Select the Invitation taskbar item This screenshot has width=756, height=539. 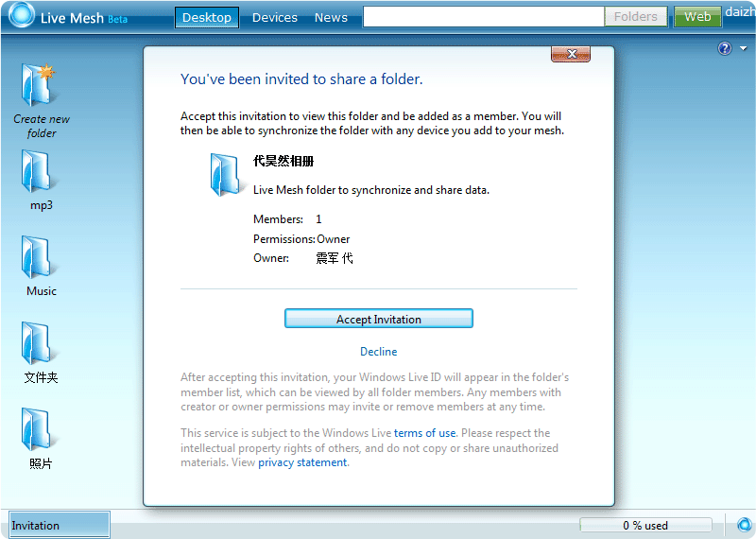click(60, 525)
